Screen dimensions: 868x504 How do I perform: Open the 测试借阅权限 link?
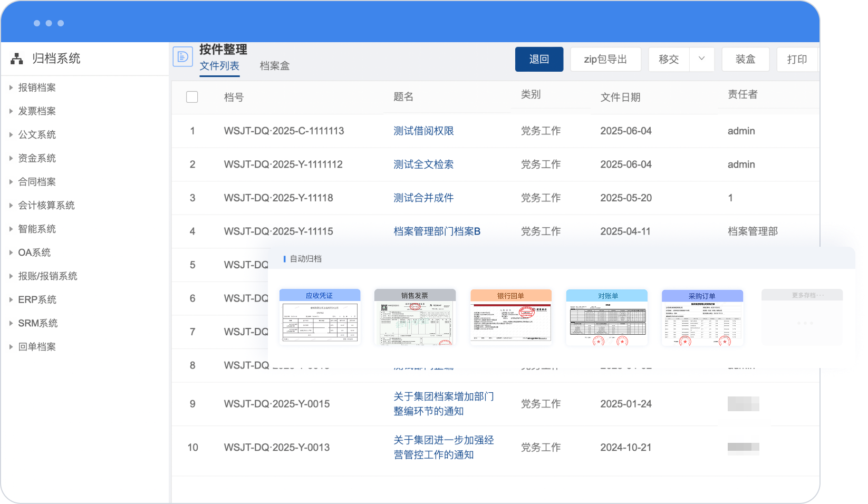click(x=423, y=131)
